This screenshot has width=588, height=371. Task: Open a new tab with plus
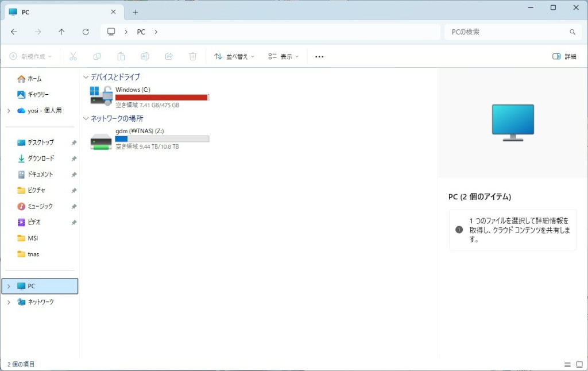[x=136, y=13]
